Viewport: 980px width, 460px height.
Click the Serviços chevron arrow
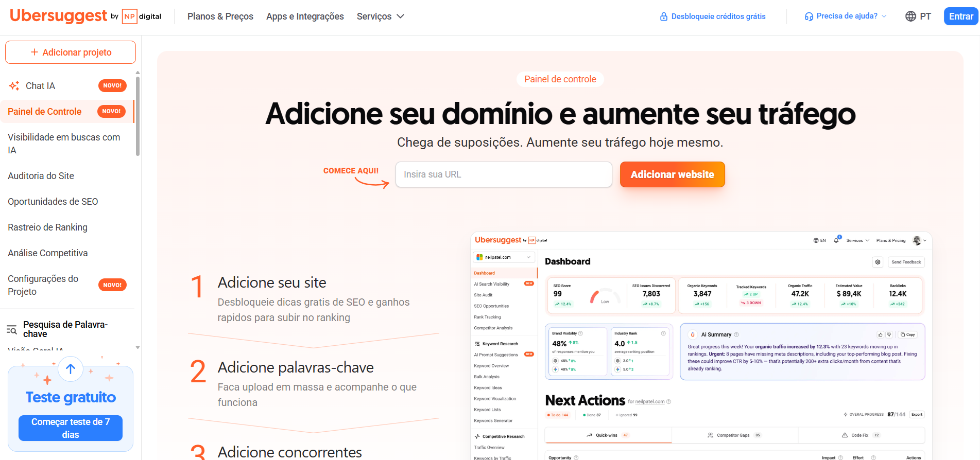[x=400, y=16]
